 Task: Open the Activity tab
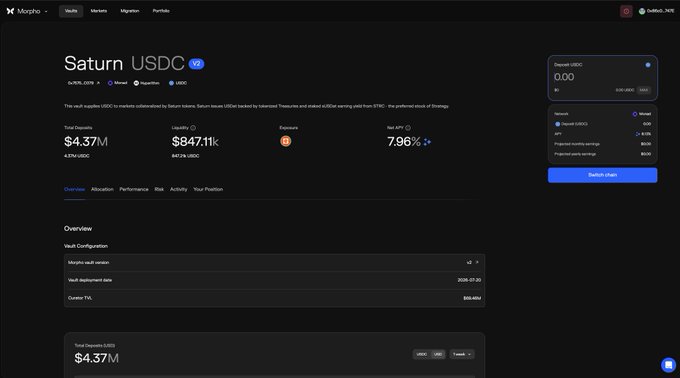tap(178, 189)
